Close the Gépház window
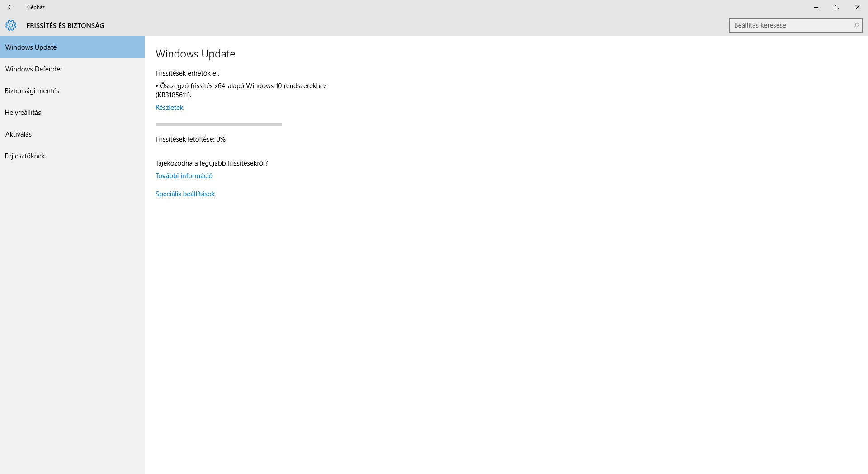Image resolution: width=868 pixels, height=474 pixels. pyautogui.click(x=858, y=7)
